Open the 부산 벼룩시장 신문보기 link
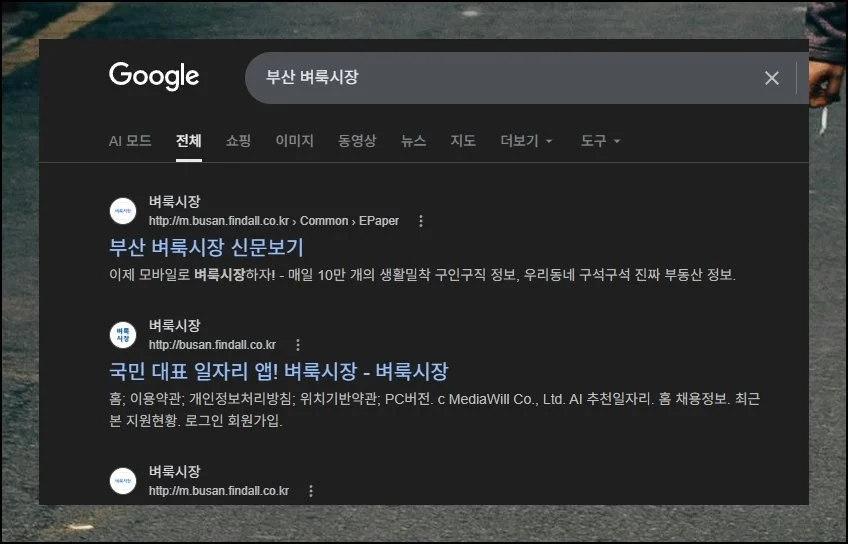Viewport: 848px width, 544px height. tap(207, 248)
